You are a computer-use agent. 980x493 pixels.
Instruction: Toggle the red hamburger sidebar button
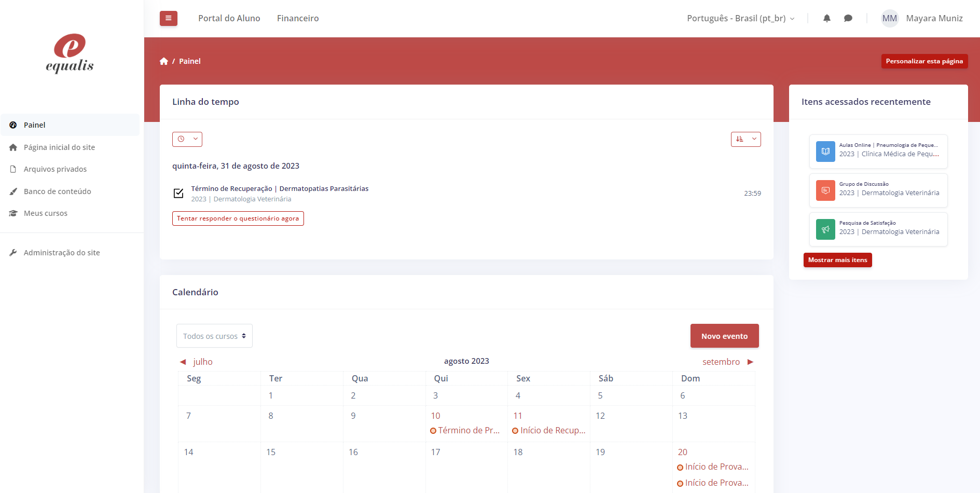tap(168, 18)
